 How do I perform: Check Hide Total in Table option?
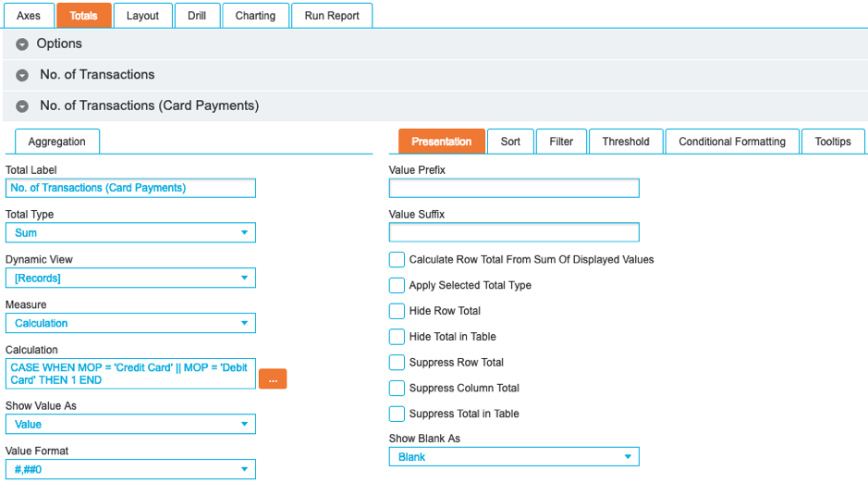click(x=397, y=337)
